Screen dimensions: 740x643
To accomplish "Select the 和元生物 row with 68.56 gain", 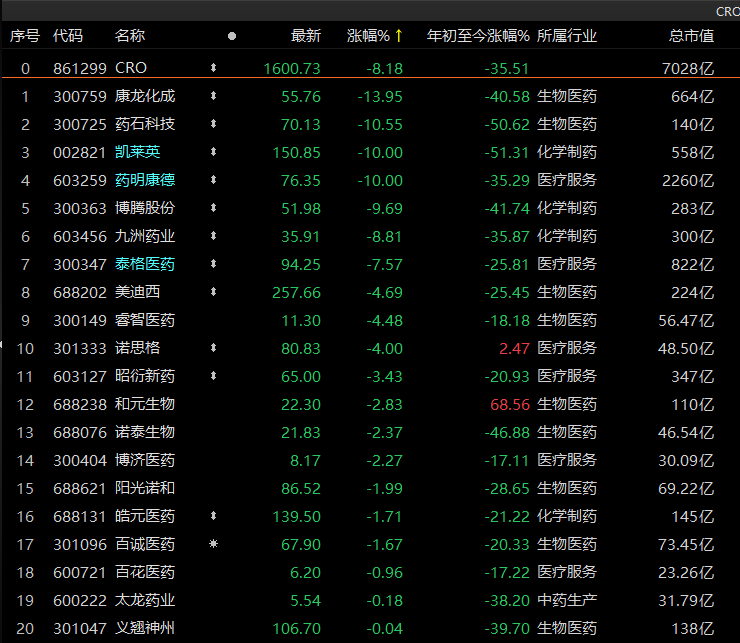I will pos(145,405).
